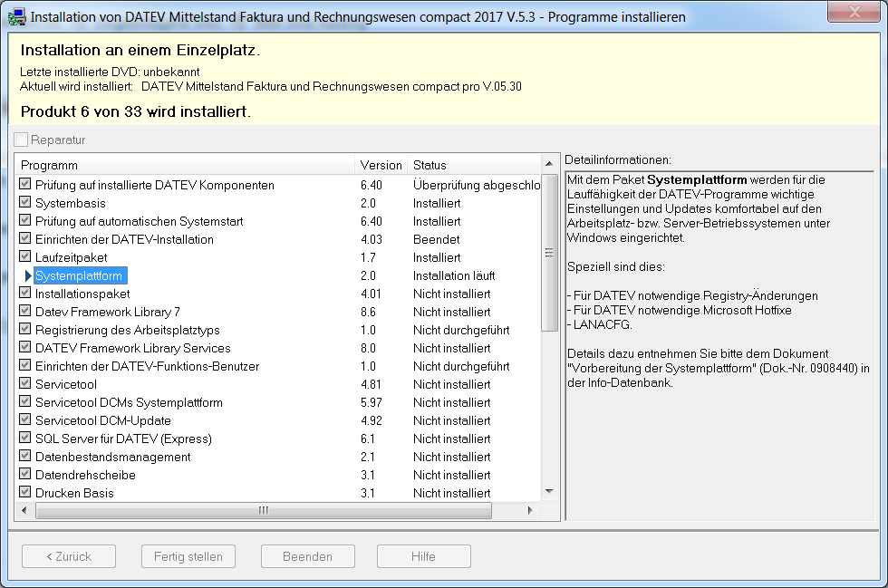Screen dimensions: 888x588
Task: Click the horizontal scrollbar left arrow
Action: 24,510
